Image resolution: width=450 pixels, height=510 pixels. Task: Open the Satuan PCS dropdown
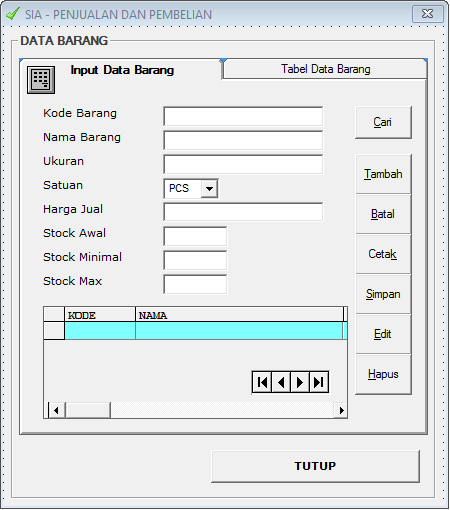[x=209, y=189]
